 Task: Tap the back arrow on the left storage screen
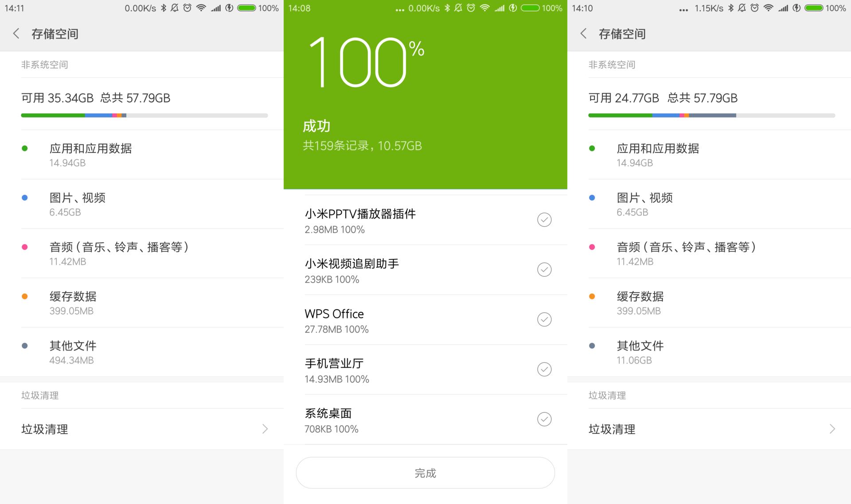coord(16,33)
